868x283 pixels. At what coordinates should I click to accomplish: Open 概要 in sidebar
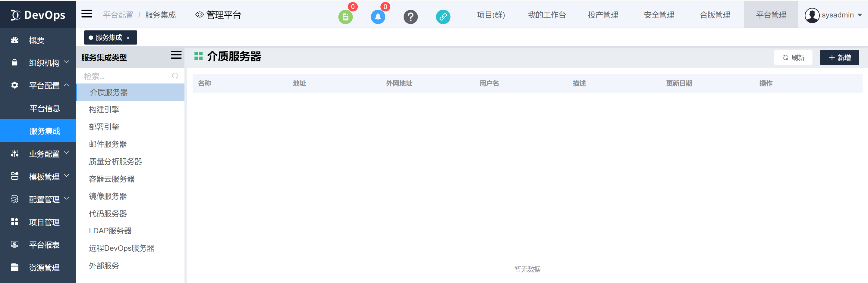(x=38, y=40)
